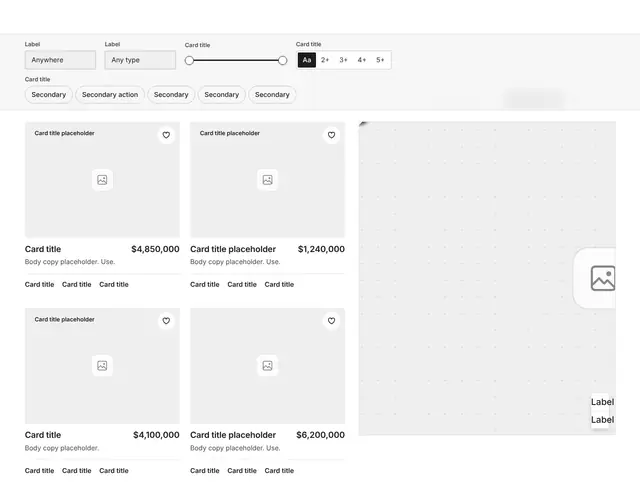Favorite the $4,850,000 card with heart icon
Viewport: 640px width, 489px height.
[166, 135]
